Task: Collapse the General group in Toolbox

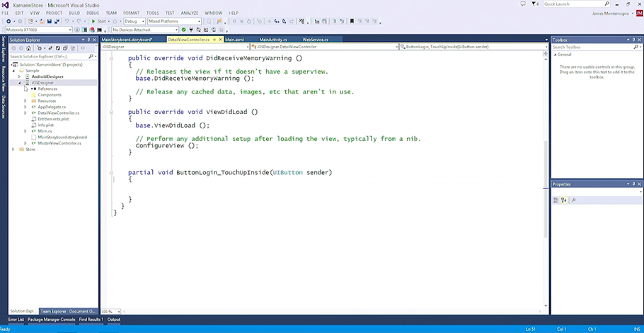Action: 556,55
